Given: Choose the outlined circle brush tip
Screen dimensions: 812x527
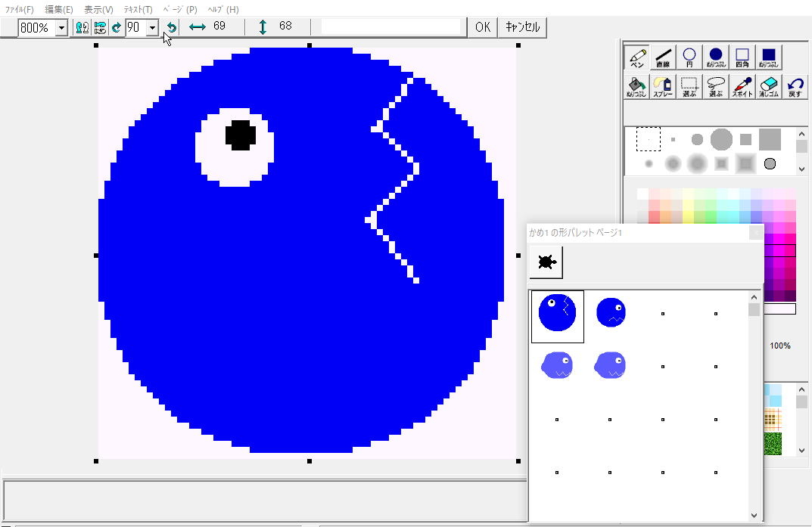Looking at the screenshot, I should pyautogui.click(x=770, y=164).
